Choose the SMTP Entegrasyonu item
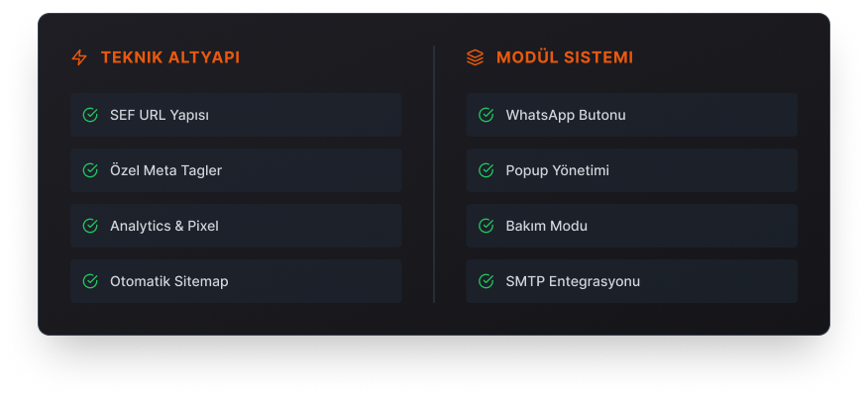 [631, 281]
